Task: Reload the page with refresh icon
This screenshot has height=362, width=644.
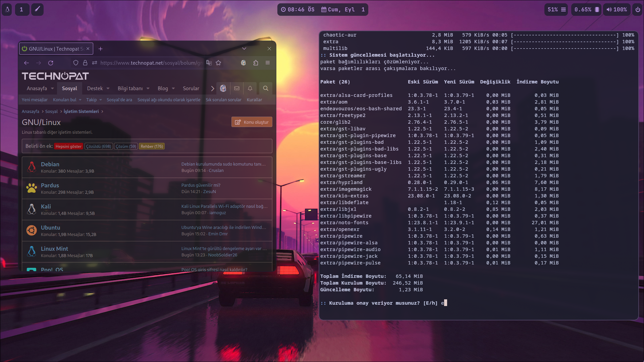Action: coord(51,63)
